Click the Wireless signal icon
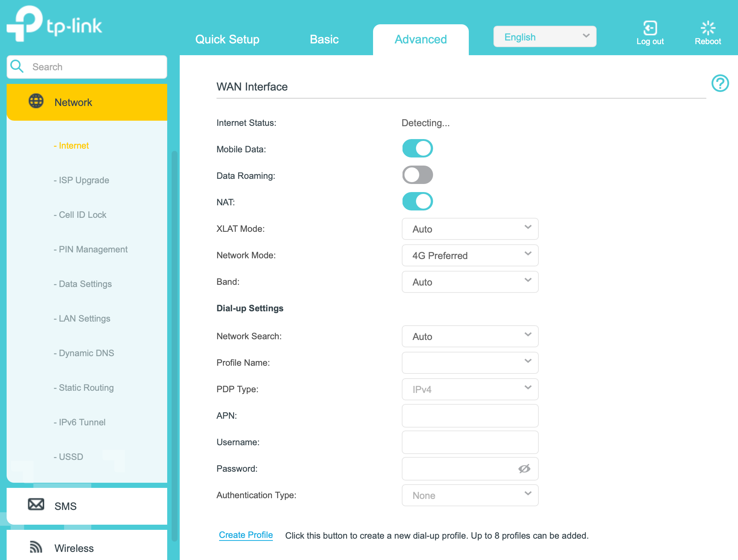Image resolution: width=738 pixels, height=560 pixels. tap(35, 547)
